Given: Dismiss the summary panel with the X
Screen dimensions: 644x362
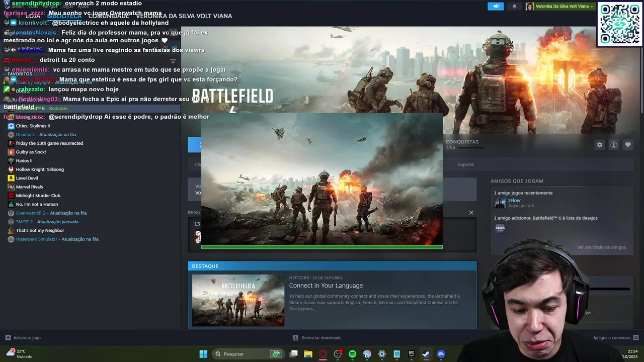Looking at the screenshot, I should tap(471, 212).
